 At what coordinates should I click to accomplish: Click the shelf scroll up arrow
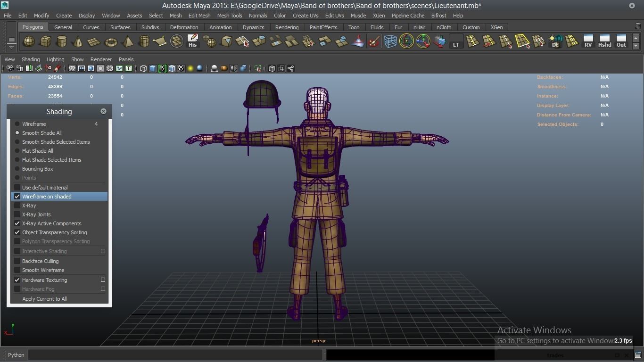(636, 38)
